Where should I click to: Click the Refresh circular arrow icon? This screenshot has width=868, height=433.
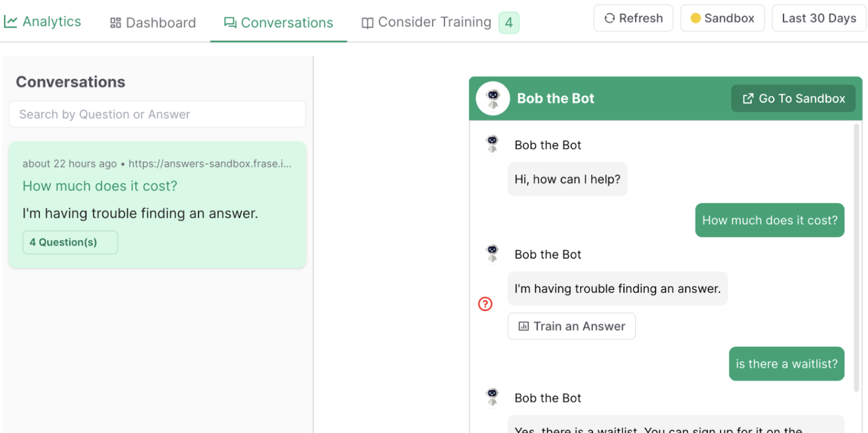[609, 18]
